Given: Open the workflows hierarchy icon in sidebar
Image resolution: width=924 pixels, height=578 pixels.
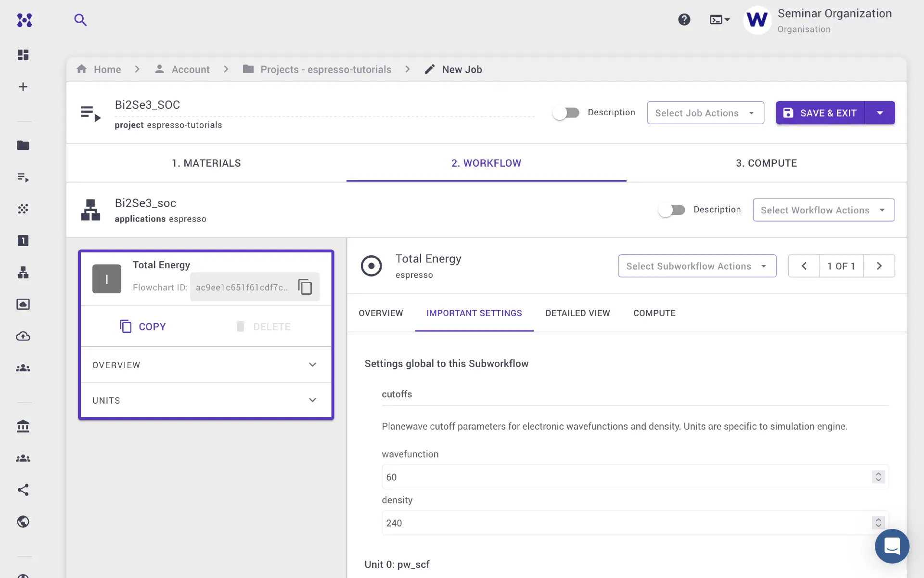Looking at the screenshot, I should [23, 273].
